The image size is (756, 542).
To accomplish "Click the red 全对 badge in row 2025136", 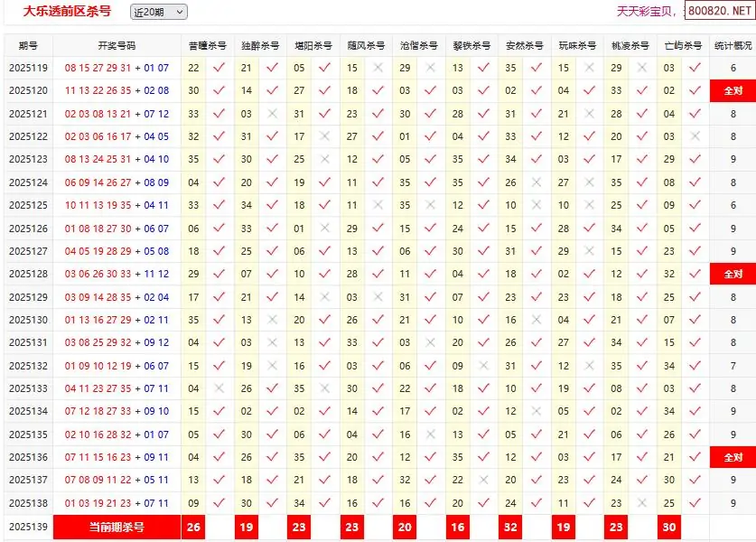I will pyautogui.click(x=733, y=458).
